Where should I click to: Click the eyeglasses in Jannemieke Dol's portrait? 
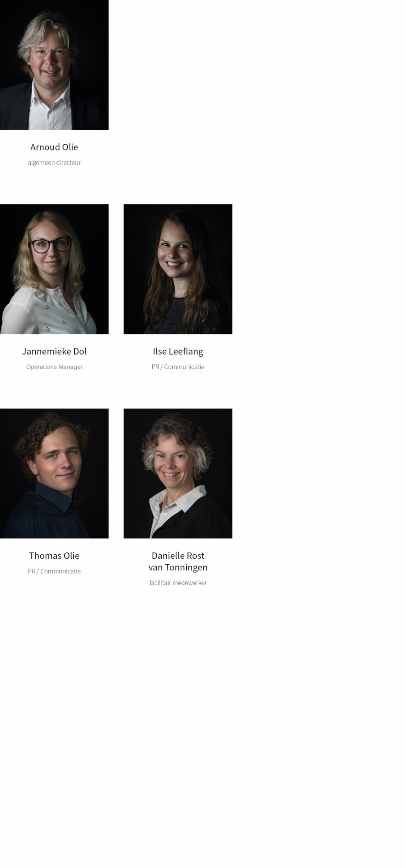pos(50,245)
